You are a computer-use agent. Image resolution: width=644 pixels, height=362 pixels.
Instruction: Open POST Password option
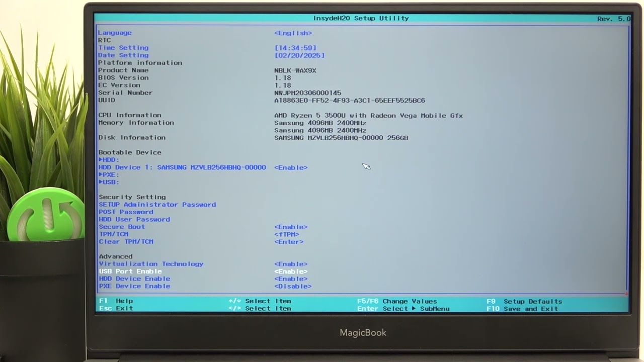(x=126, y=212)
